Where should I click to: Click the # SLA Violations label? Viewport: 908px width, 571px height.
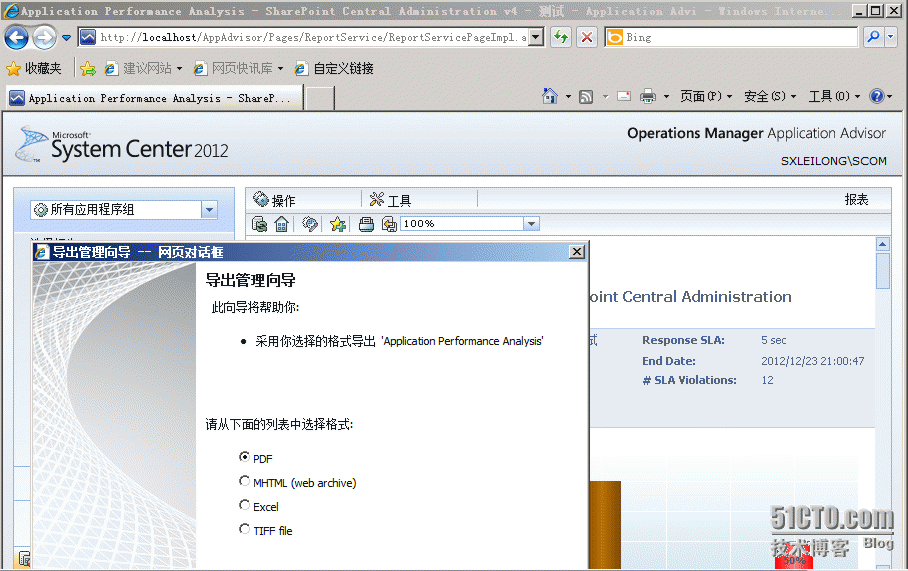[x=689, y=380]
